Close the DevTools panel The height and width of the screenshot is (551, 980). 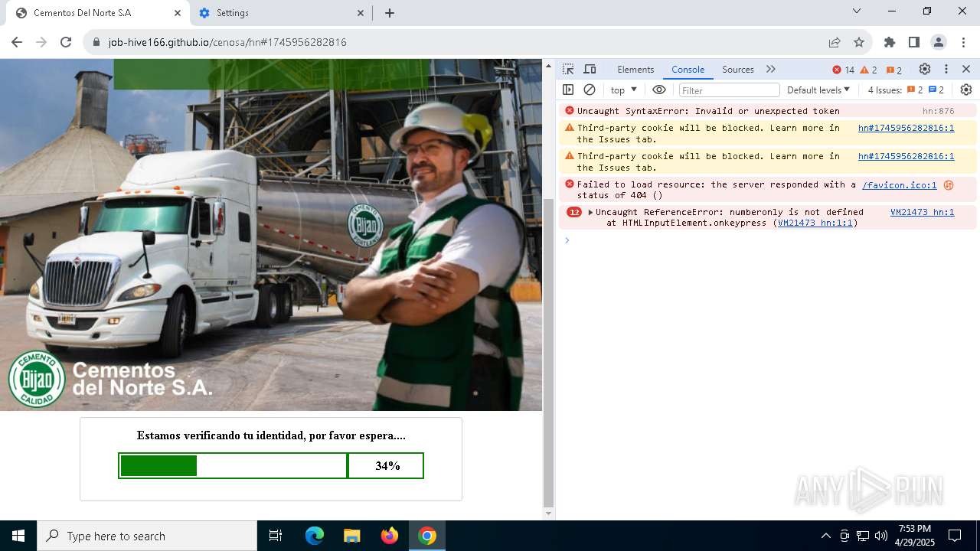966,70
